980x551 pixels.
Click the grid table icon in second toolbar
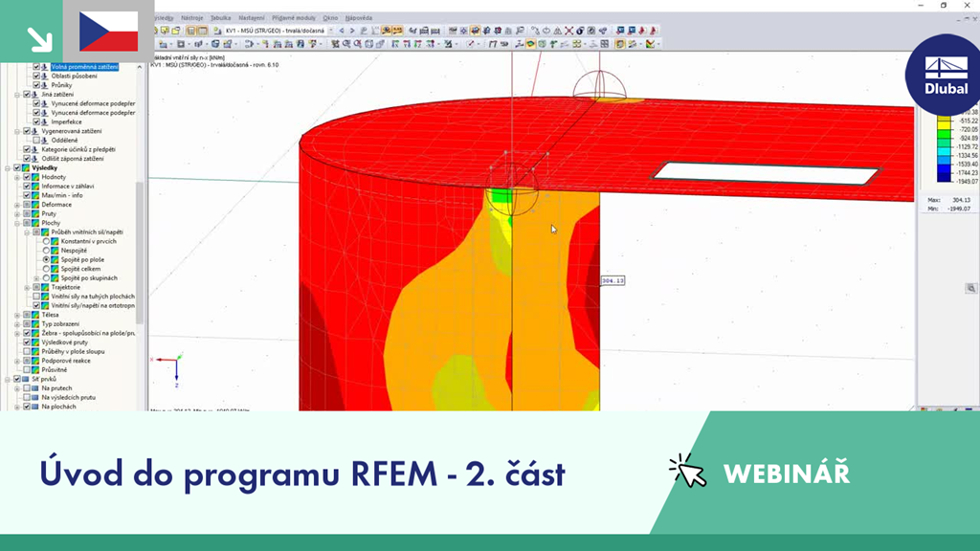[x=605, y=44]
